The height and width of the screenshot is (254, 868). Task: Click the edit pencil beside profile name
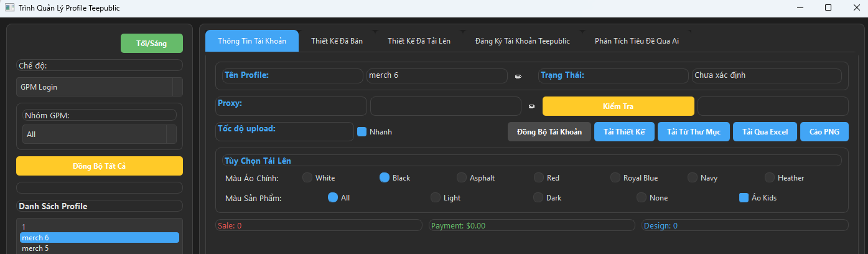(518, 77)
